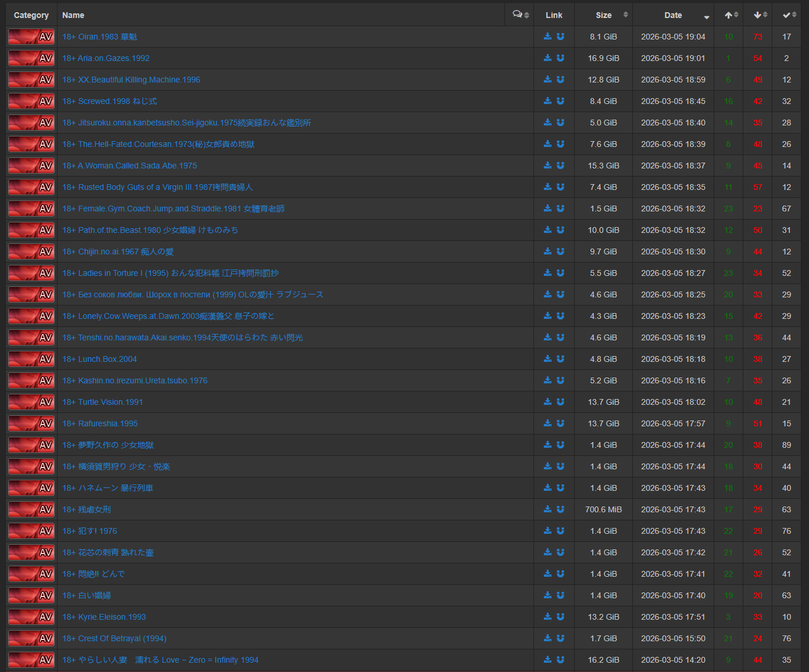809x672 pixels.
Task: Open the Path.of.the.Beast.1980 torrent page
Action: (x=150, y=230)
